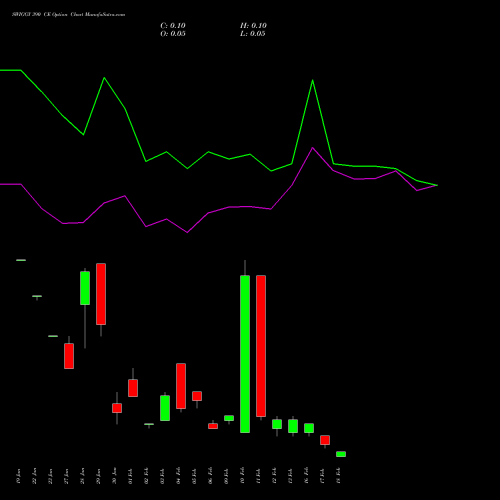
Task: Select the open value 'O: 0.05'
Action: (x=173, y=34)
